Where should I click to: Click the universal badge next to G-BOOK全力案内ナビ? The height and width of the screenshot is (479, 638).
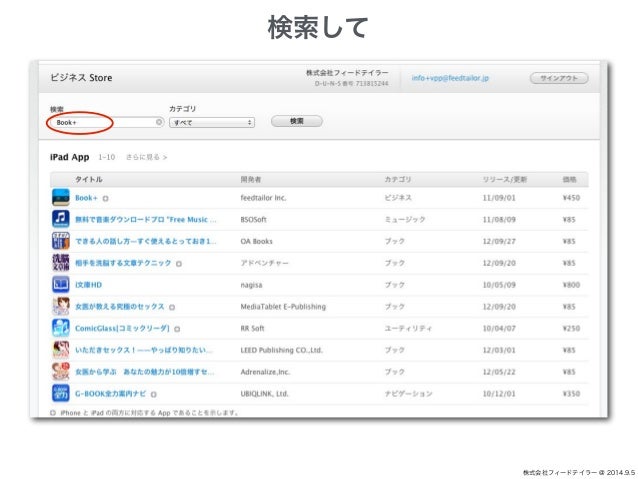[153, 394]
